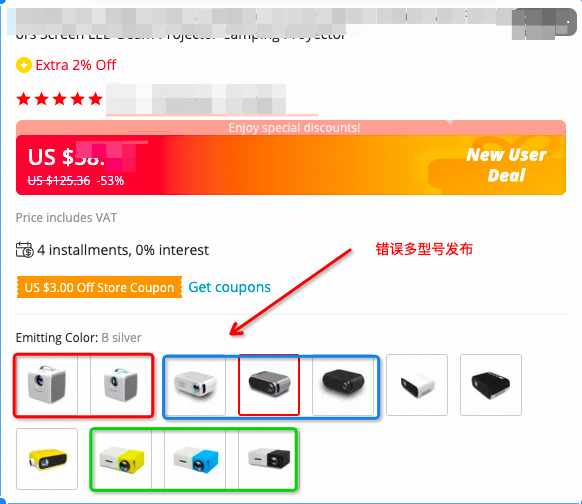Select the white flat projector with black front
The image size is (582, 504).
pos(417,384)
